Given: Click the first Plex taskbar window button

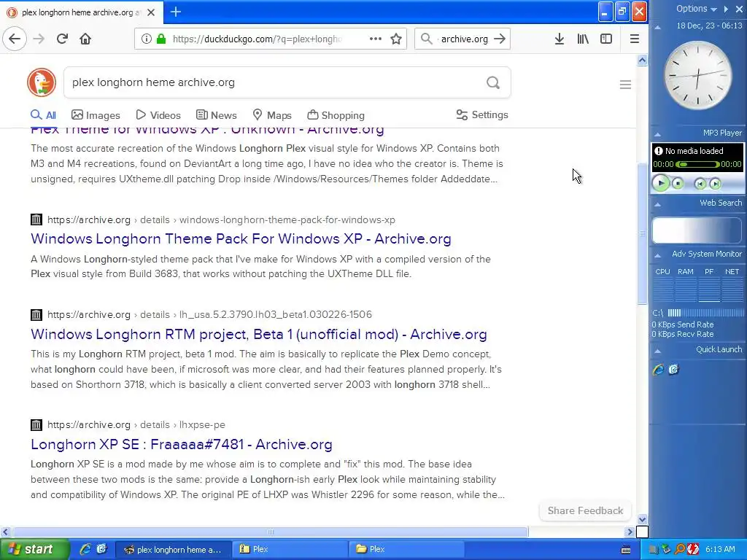Looking at the screenshot, I should point(289,550).
